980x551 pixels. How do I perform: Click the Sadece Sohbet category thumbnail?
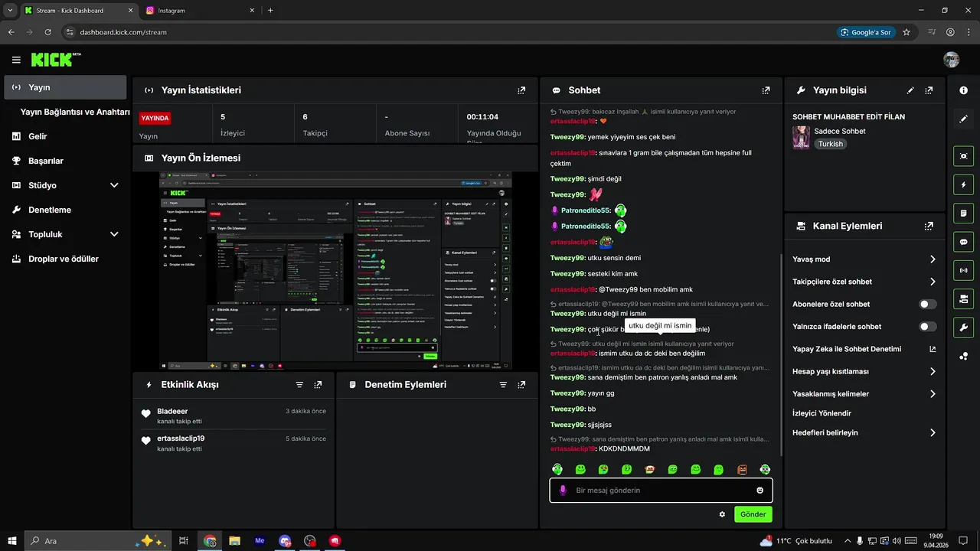click(801, 137)
